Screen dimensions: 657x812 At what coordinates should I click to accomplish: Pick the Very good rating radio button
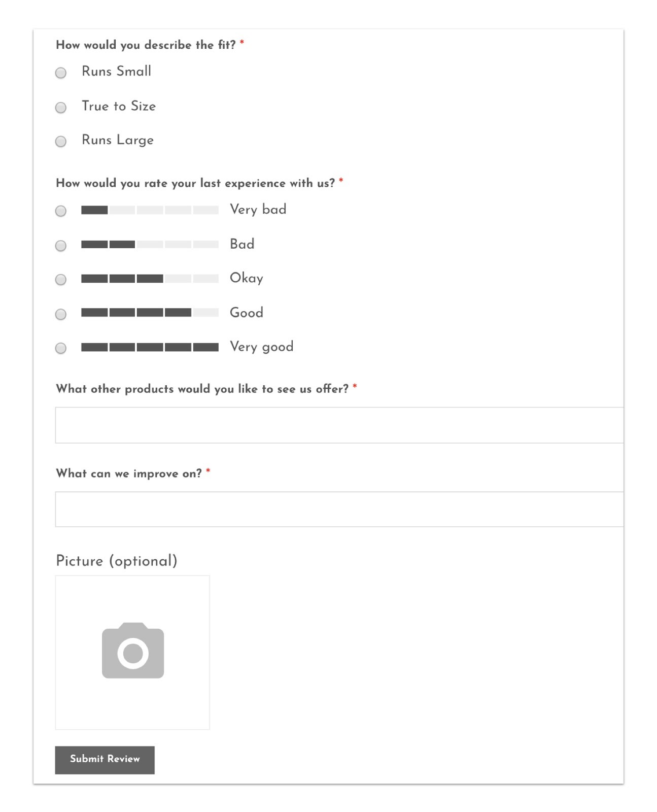(61, 348)
